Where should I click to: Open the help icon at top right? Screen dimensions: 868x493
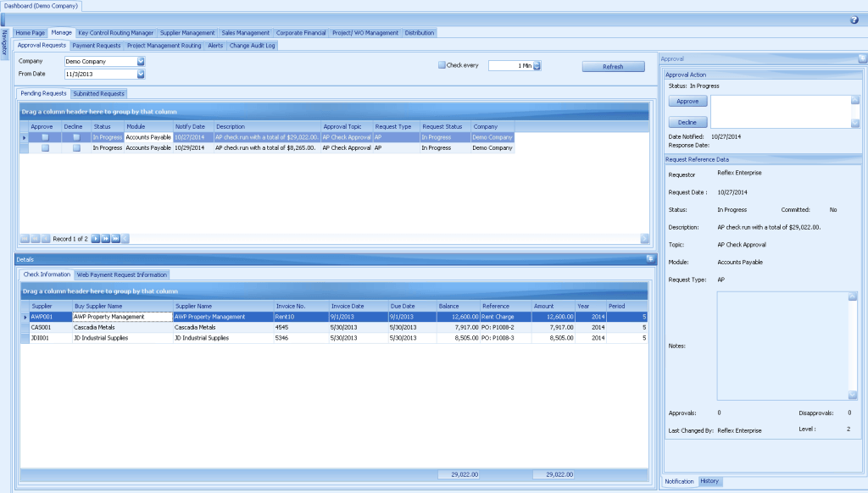point(854,20)
